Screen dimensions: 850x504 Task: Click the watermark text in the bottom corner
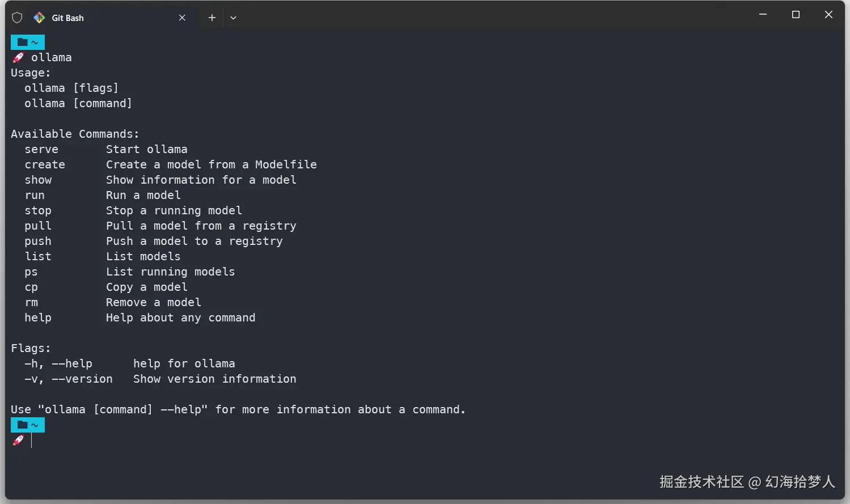coord(747,482)
